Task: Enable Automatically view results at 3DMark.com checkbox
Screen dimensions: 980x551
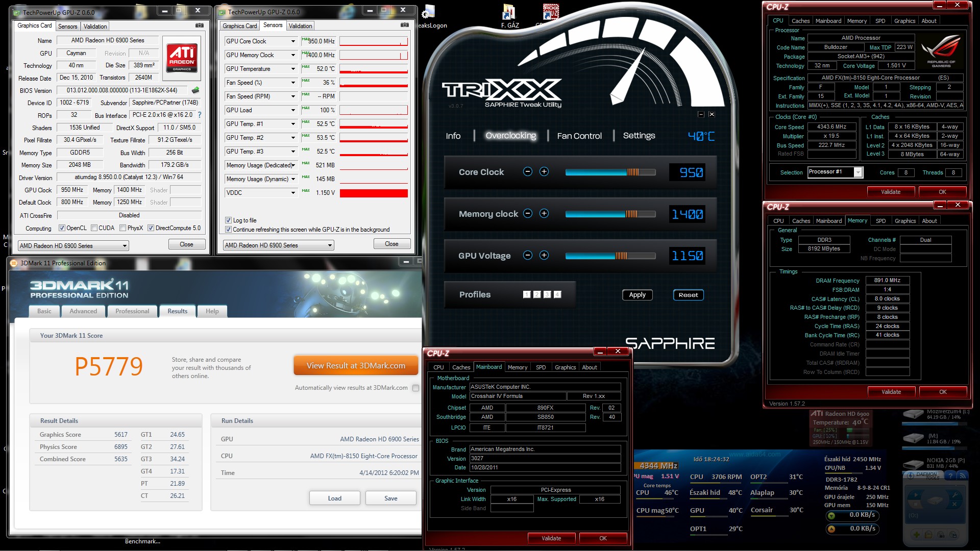Action: point(415,388)
